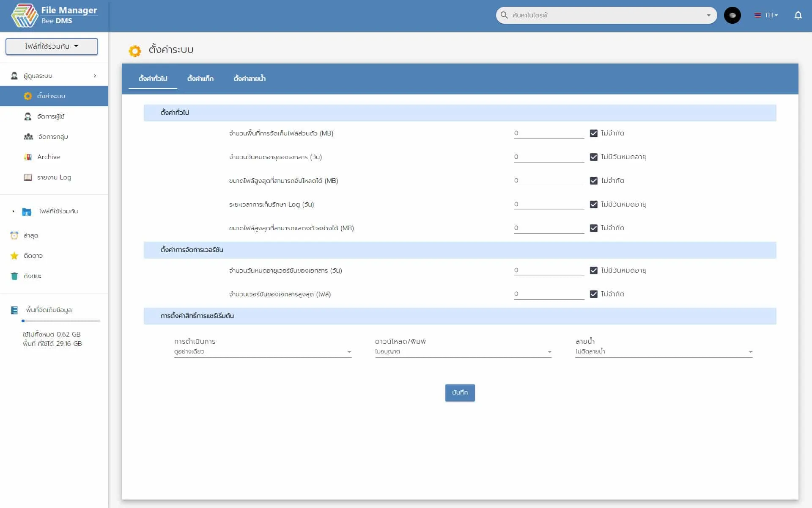Viewport: 812px width, 508px height.
Task: Click the ไฟล์ที่ใช้ร่วมกัน button at top of sidebar
Action: pos(52,46)
